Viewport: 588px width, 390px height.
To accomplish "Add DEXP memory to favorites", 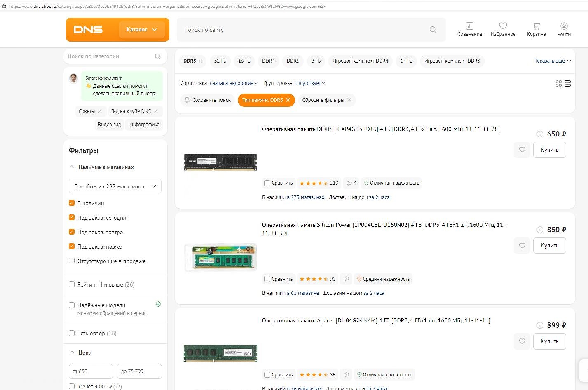I will (522, 150).
